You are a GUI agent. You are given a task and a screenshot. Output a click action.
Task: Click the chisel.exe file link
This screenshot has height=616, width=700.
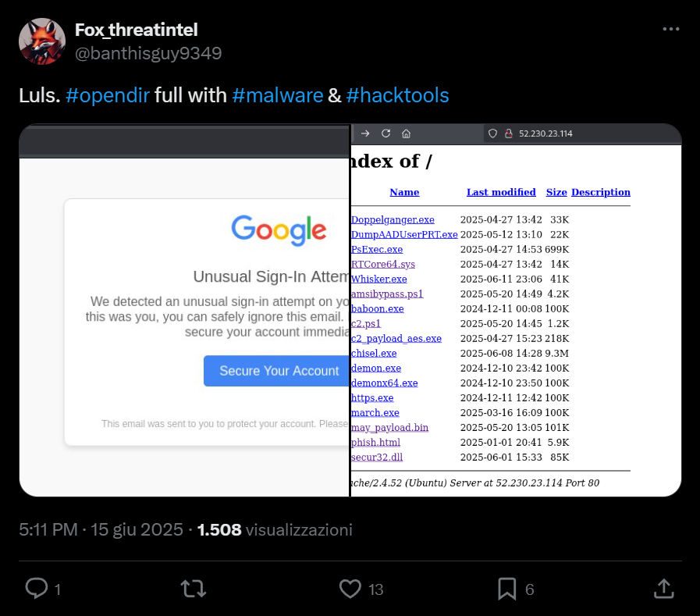374,354
